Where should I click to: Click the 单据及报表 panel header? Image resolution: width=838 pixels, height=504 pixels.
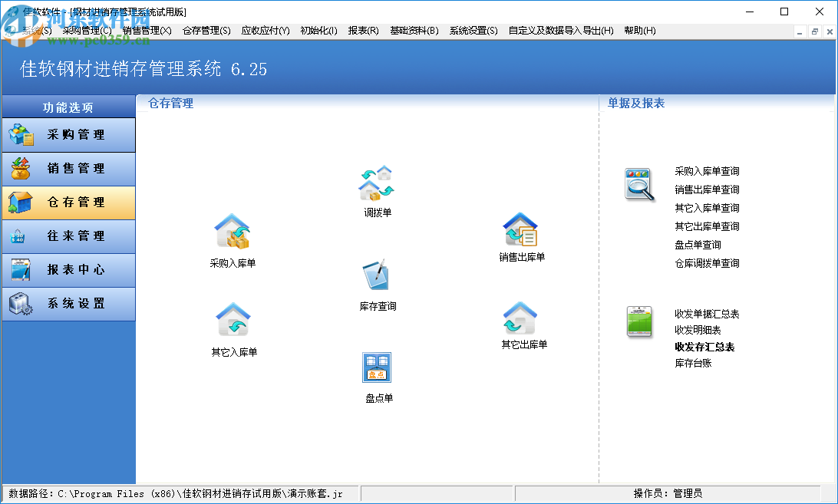[636, 103]
